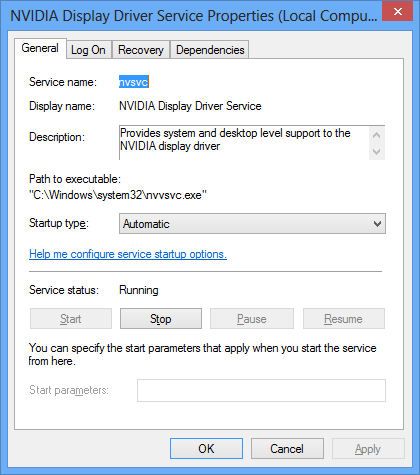This screenshot has height=475, width=420.
Task: Click the Pause service button
Action: [252, 319]
